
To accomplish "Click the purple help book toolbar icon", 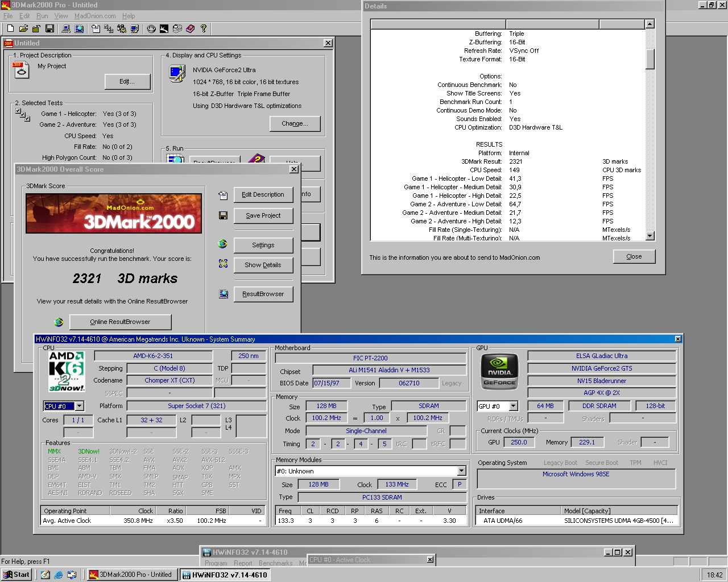I will tap(190, 28).
